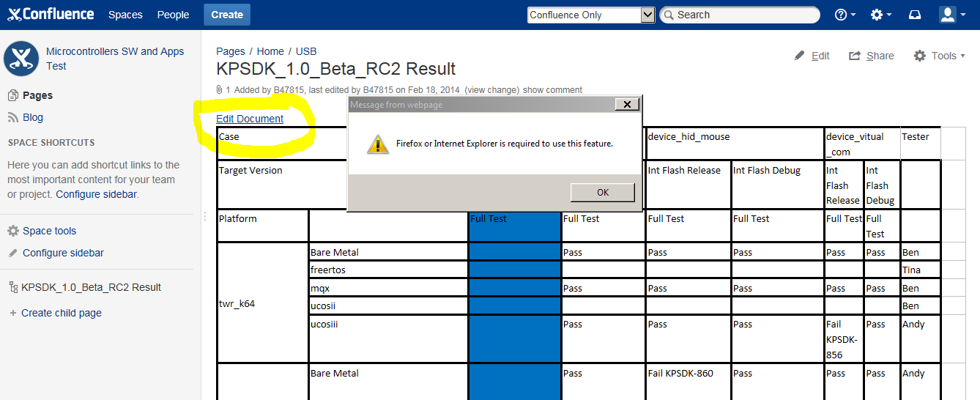Click into the Search field

click(x=740, y=15)
